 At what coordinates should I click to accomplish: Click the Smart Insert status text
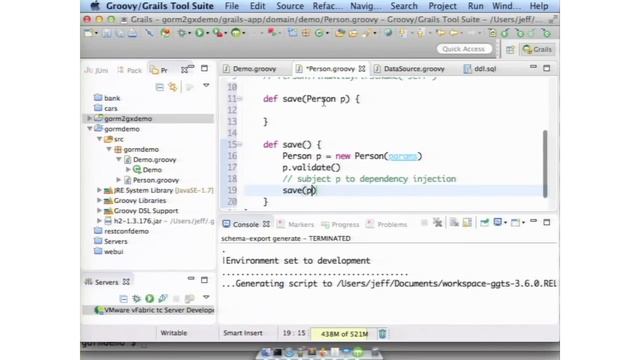point(243,333)
